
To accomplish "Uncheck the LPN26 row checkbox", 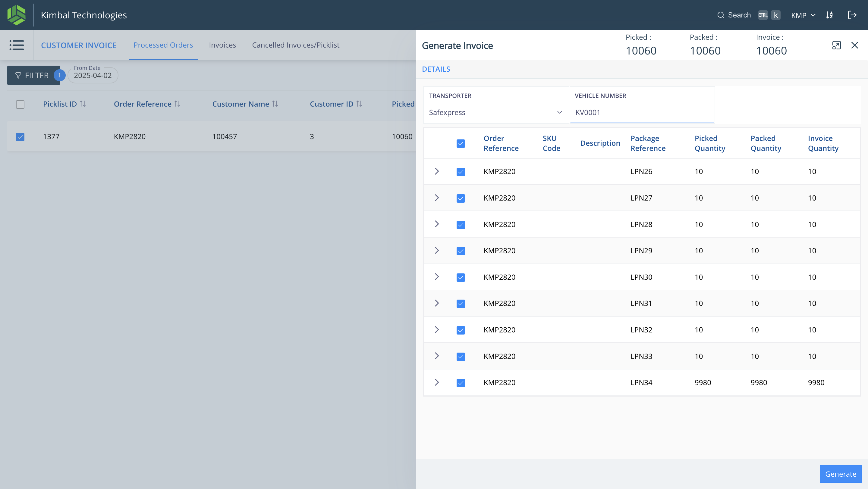I will [x=461, y=172].
